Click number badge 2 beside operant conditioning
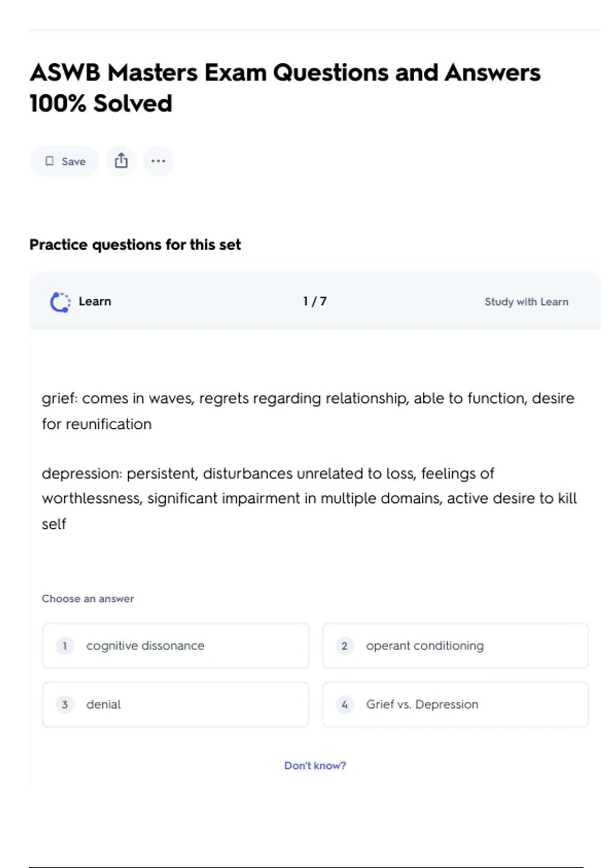Image resolution: width=613 pixels, height=868 pixels. click(344, 646)
